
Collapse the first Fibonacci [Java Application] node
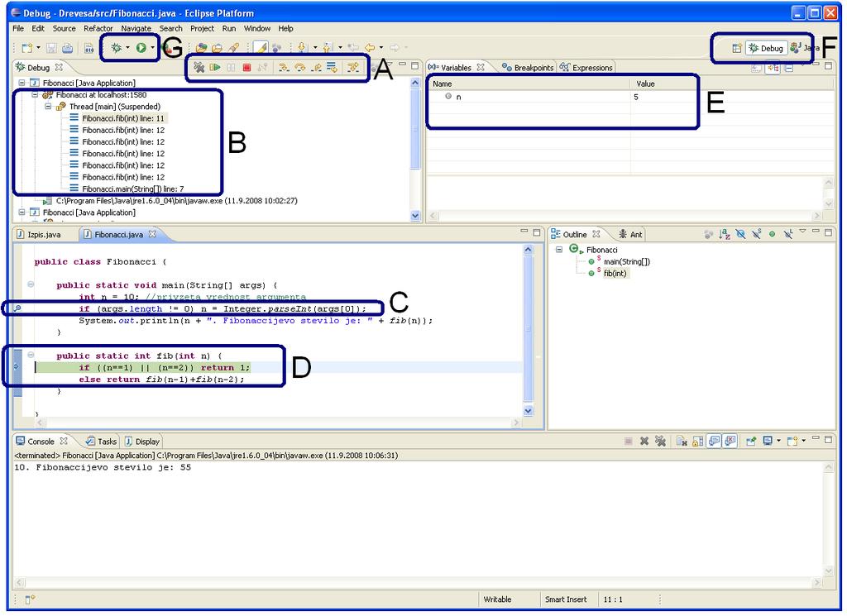coord(22,83)
